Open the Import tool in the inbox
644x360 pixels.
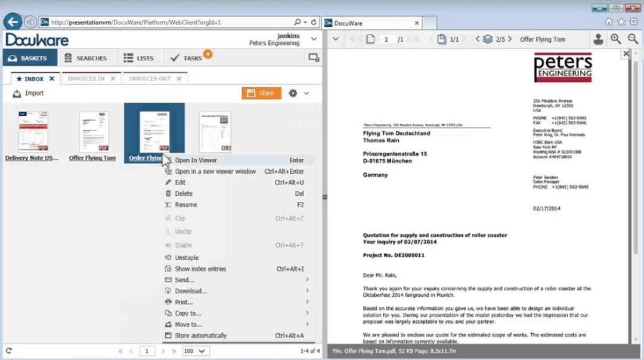coord(28,93)
